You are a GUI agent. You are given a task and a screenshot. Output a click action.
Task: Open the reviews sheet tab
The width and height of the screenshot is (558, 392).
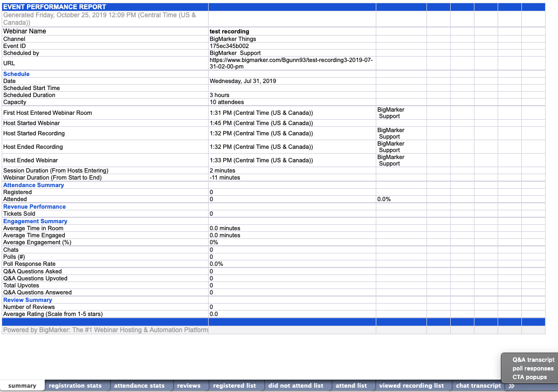pyautogui.click(x=189, y=386)
